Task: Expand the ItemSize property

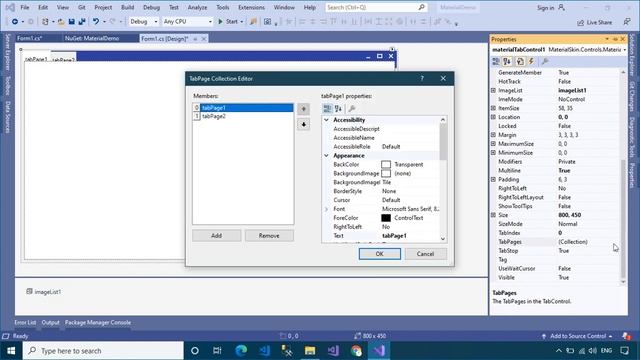Action: pyautogui.click(x=493, y=108)
